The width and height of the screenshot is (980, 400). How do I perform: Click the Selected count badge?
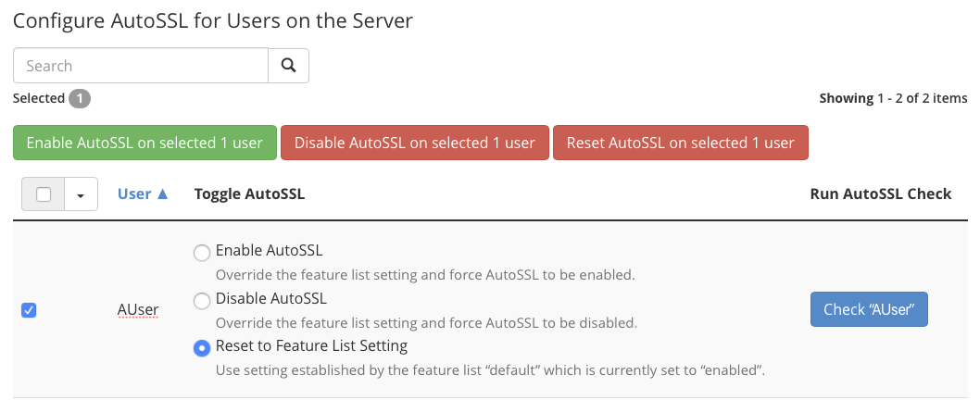[x=80, y=98]
